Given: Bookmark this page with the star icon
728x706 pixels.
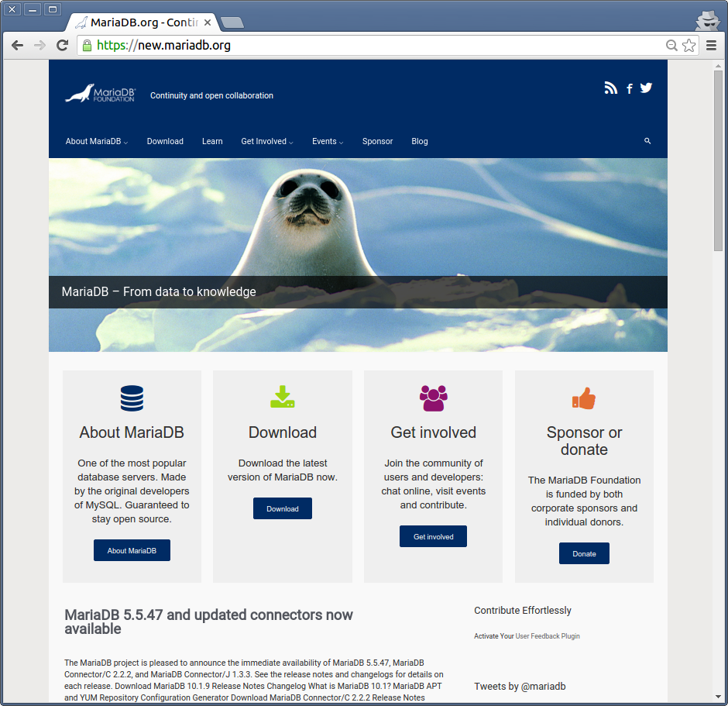Looking at the screenshot, I should click(689, 45).
